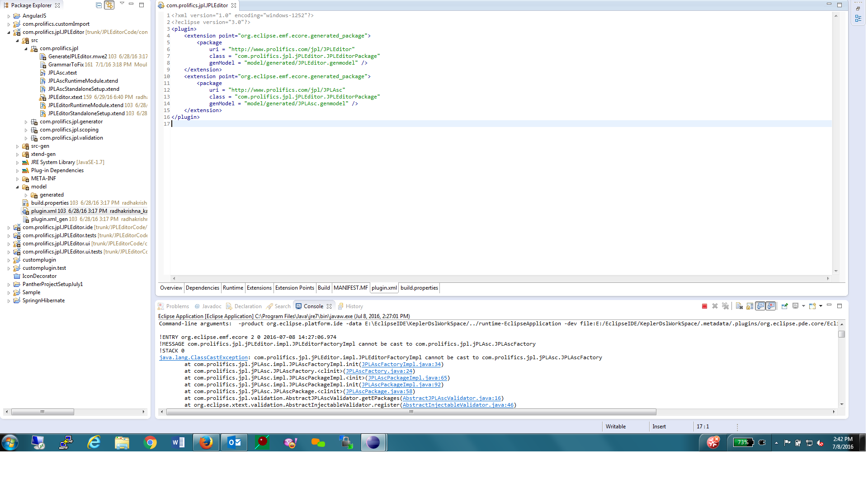Open Windows Start menu
This screenshot has height=488, width=868.
pos(10,442)
